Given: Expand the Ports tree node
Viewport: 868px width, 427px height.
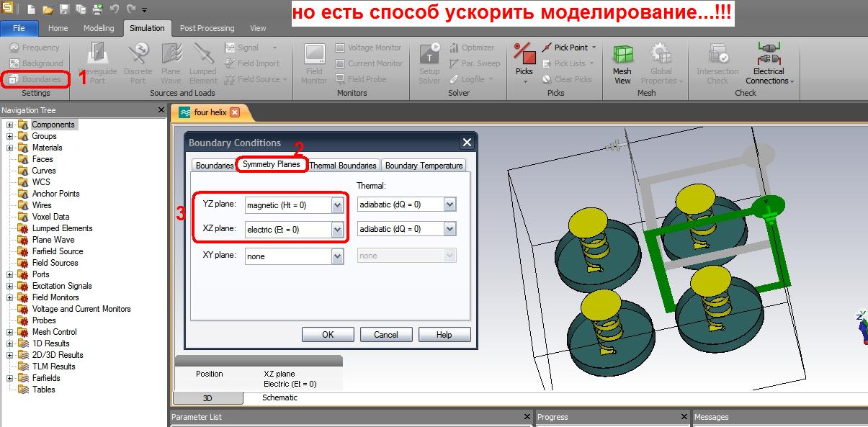Looking at the screenshot, I should (10, 274).
